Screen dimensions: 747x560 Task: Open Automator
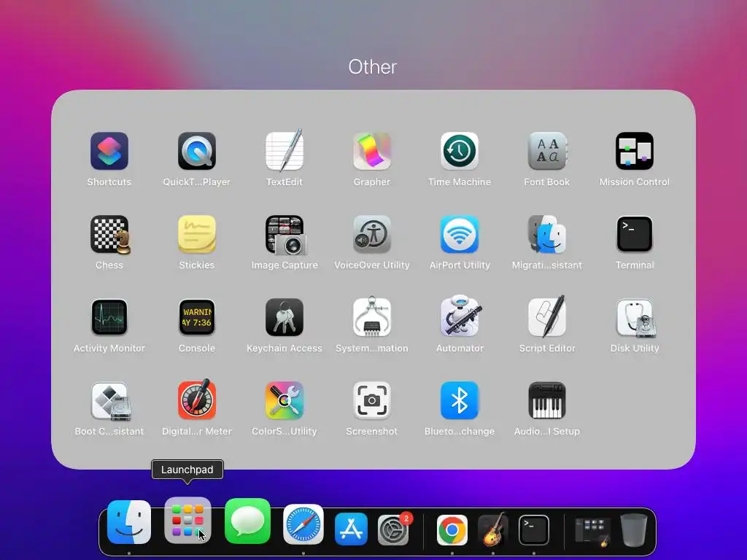(460, 316)
